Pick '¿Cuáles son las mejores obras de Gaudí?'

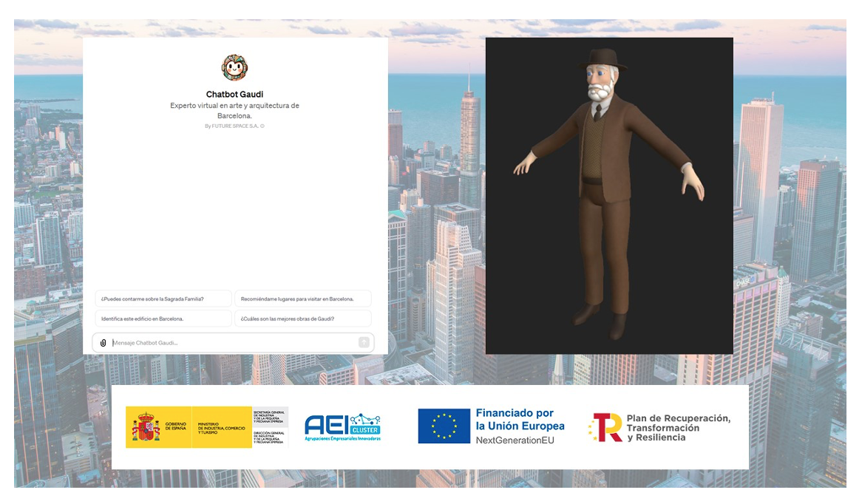pos(302,319)
